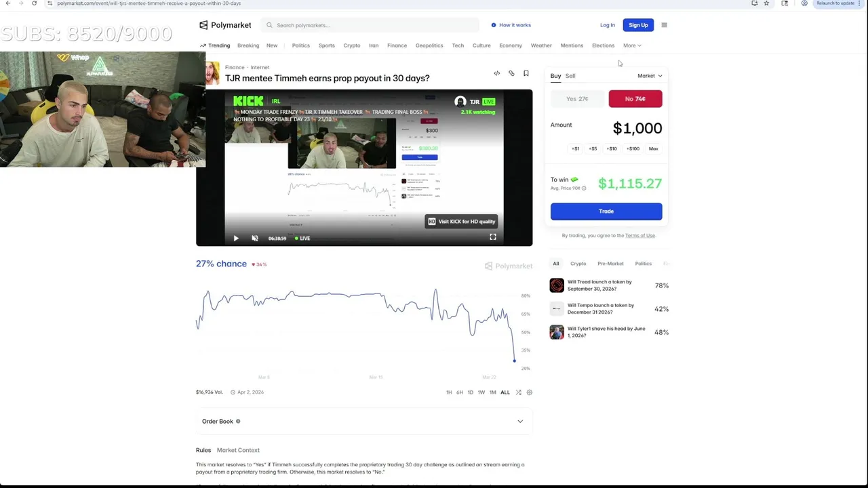Viewport: 868px width, 488px height.
Task: Click the Log In link
Action: click(608, 25)
